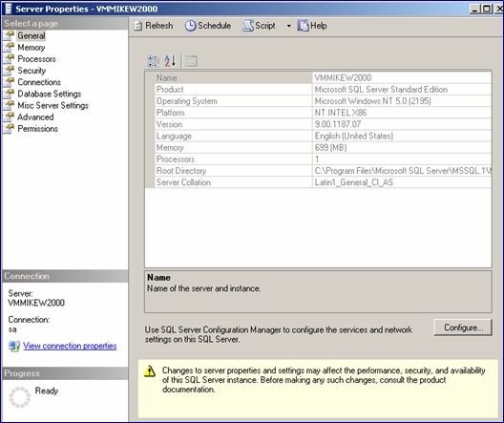
Task: Click the English (United States) language value
Action: tap(353, 136)
